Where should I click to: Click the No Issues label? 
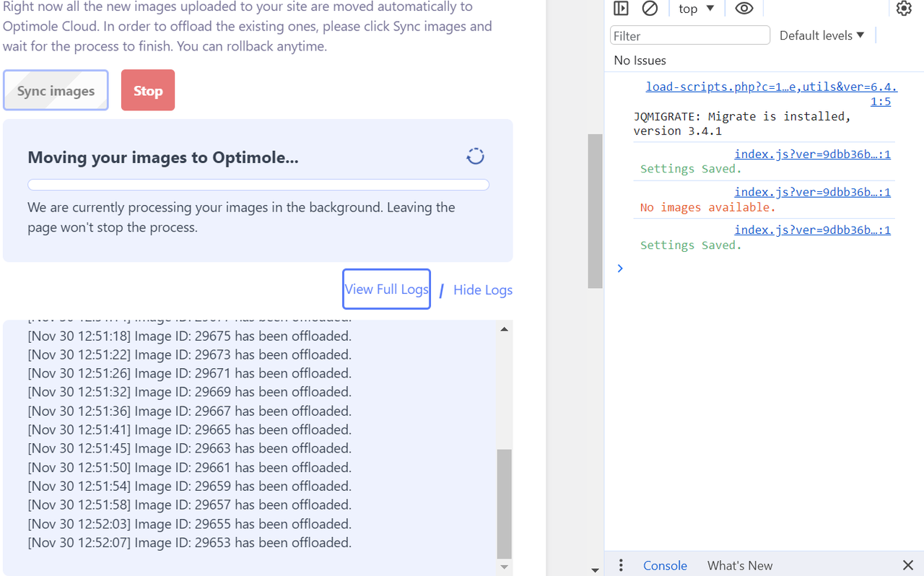click(x=640, y=60)
